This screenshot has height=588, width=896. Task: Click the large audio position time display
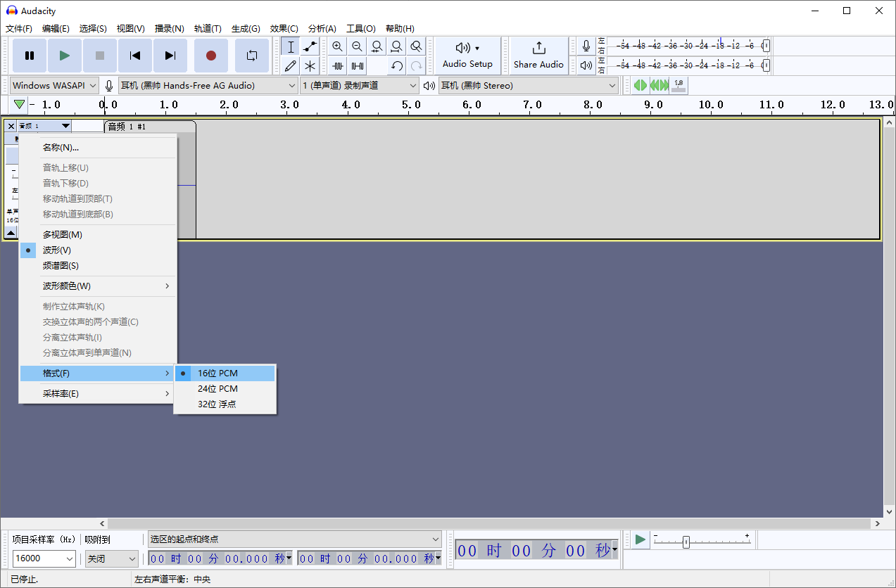tap(537, 551)
